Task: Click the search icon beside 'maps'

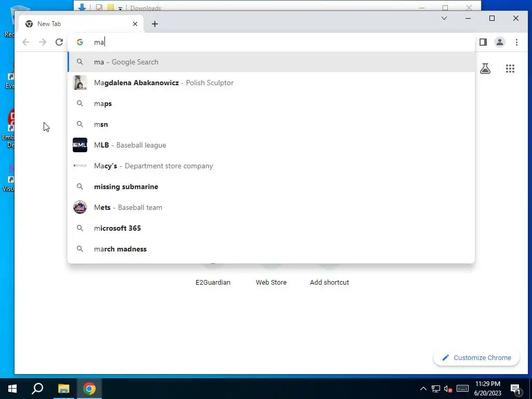Action: [x=79, y=103]
